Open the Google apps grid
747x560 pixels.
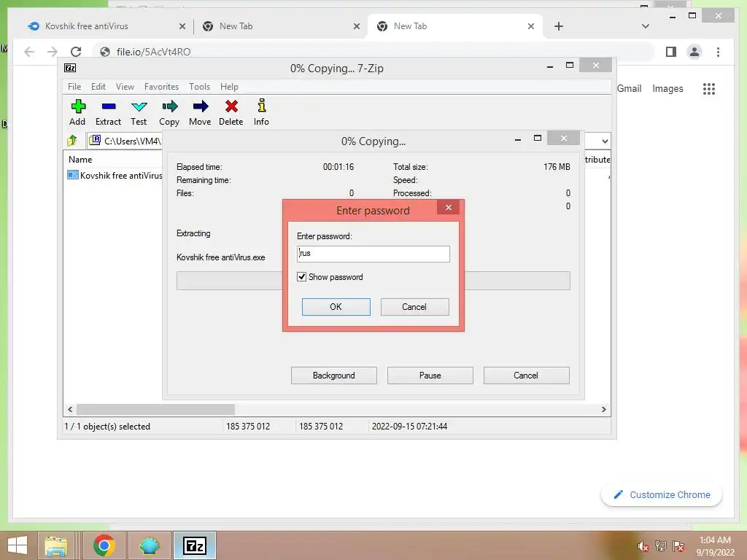(709, 88)
